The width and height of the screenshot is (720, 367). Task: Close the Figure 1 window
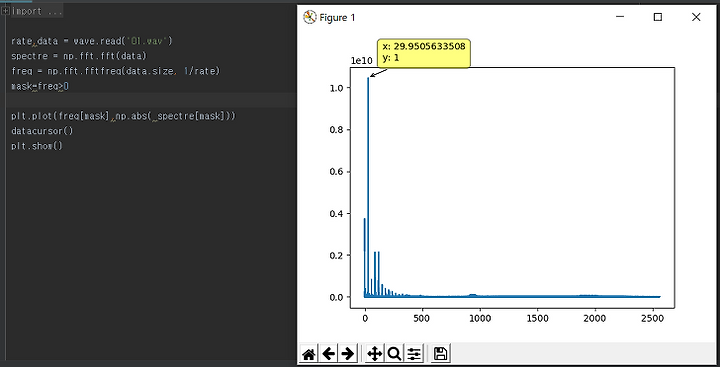click(696, 17)
